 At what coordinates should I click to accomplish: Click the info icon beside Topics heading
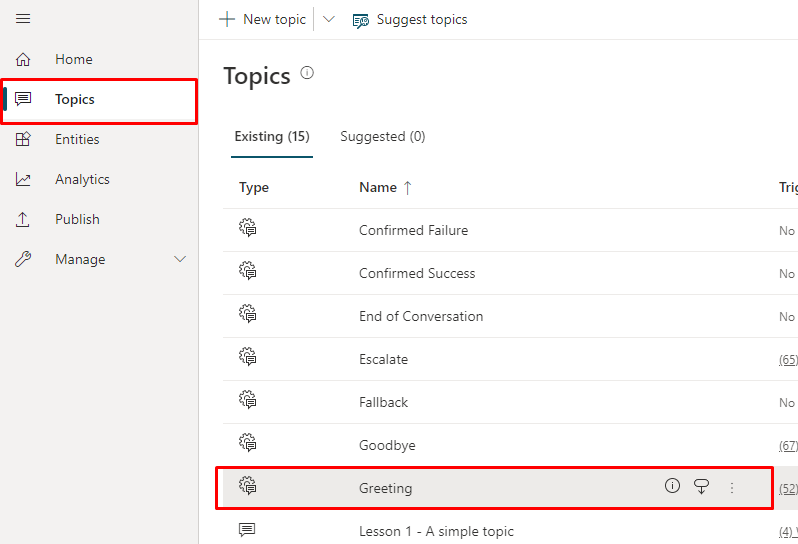307,73
